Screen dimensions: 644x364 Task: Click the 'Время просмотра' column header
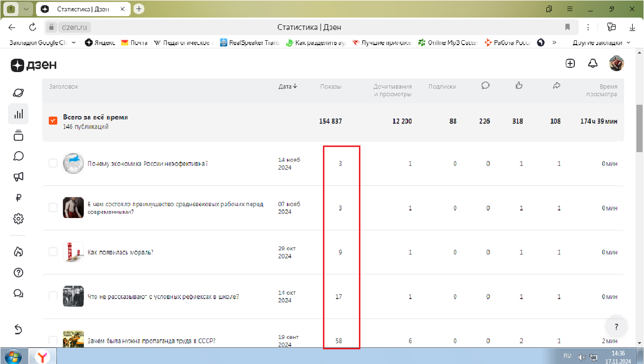(x=601, y=90)
